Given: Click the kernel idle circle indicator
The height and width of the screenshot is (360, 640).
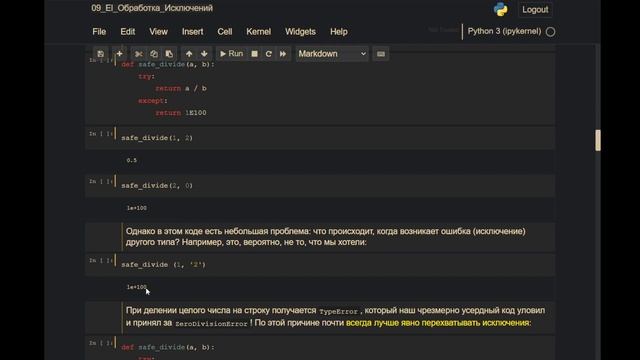Looking at the screenshot, I should (x=550, y=32).
